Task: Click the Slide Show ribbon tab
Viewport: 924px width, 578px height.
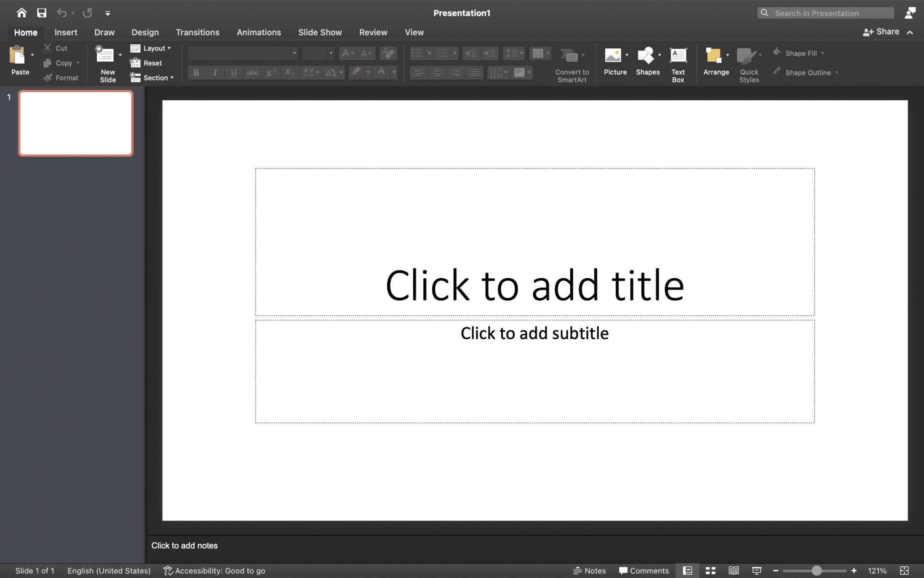Action: pos(319,32)
